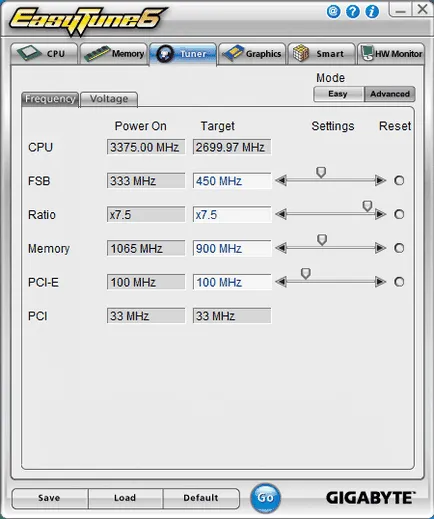Go to the Graphics tab
The image size is (434, 519).
[x=252, y=53]
